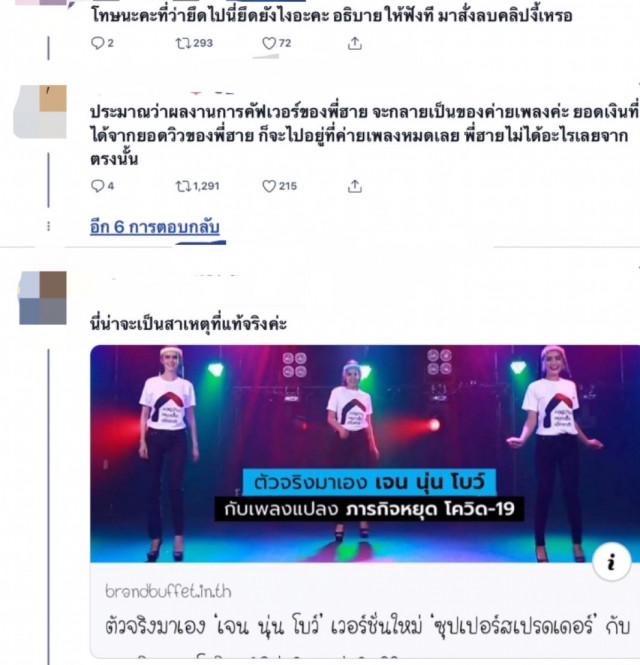
Task: Open the brandbuffet.in.th domain link
Action: point(168,591)
